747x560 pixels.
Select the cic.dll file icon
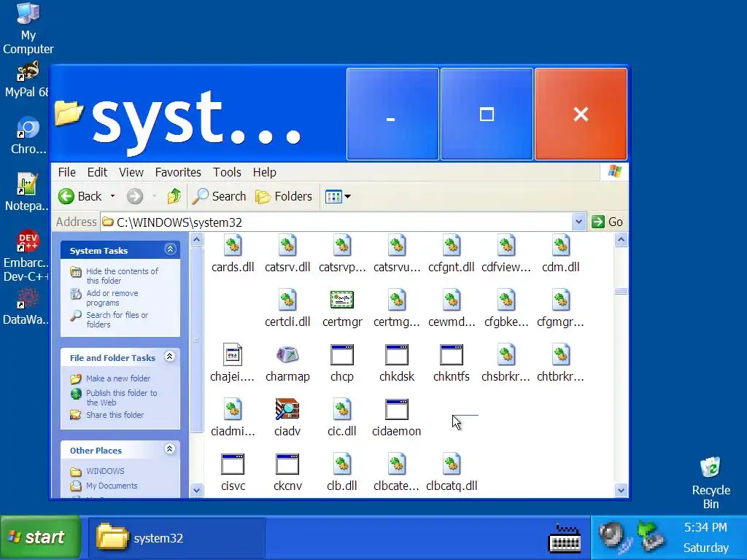click(x=342, y=410)
